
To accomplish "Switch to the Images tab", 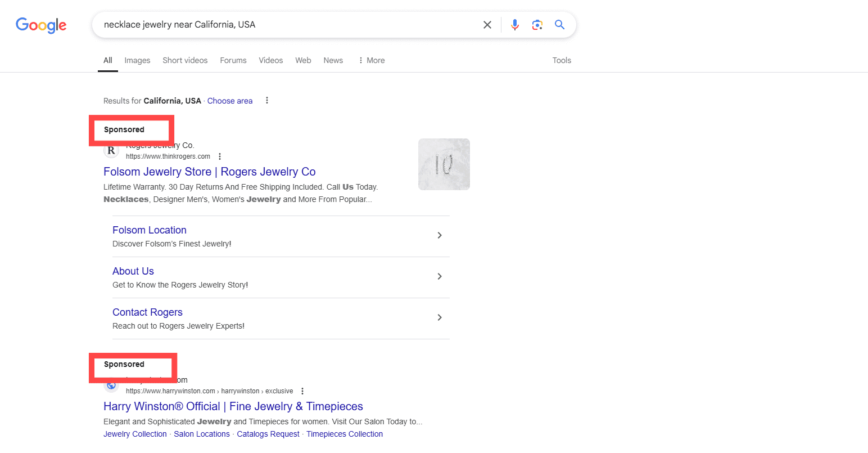I will [x=137, y=60].
